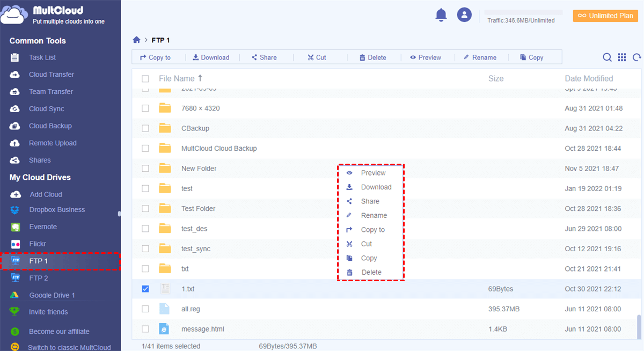Choose Share in the context menu
The width and height of the screenshot is (644, 351).
coord(370,201)
